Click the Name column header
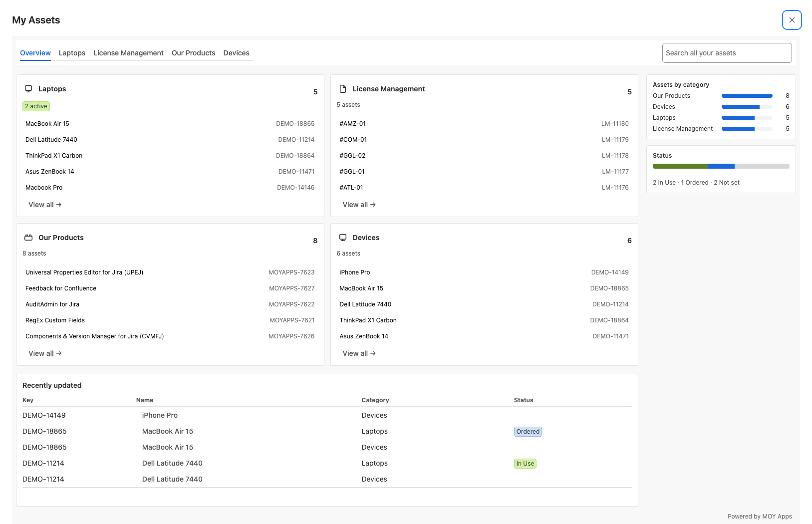The height and width of the screenshot is (524, 812). (145, 400)
